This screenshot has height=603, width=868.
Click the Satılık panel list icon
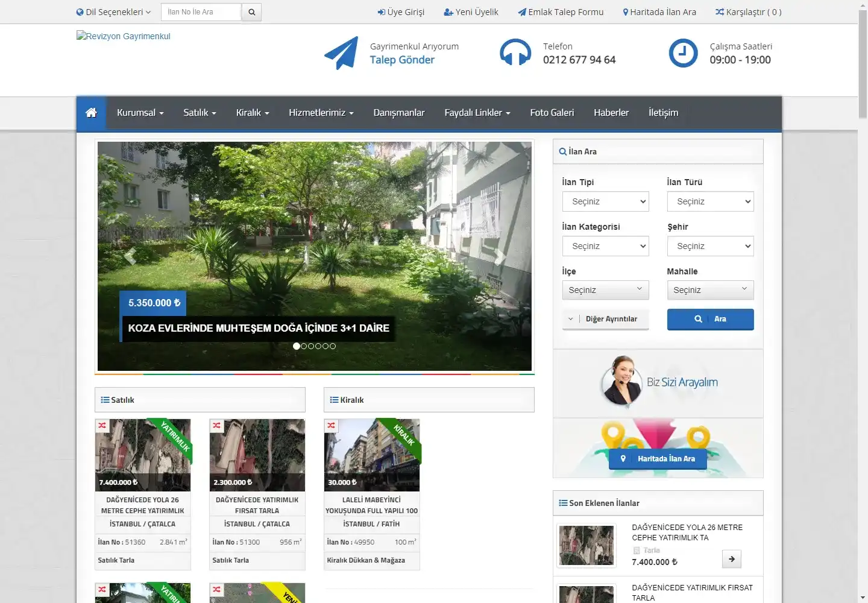pos(105,400)
